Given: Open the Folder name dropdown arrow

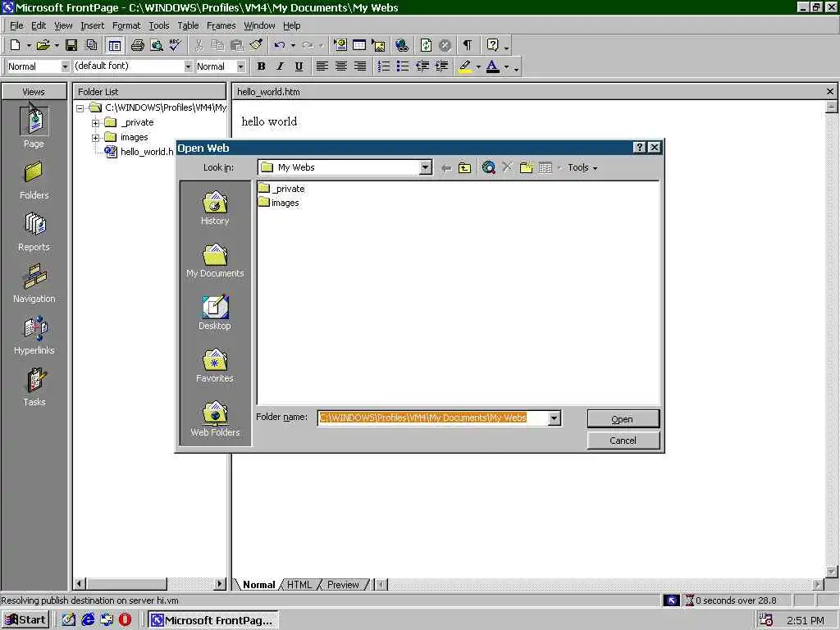Looking at the screenshot, I should (555, 418).
